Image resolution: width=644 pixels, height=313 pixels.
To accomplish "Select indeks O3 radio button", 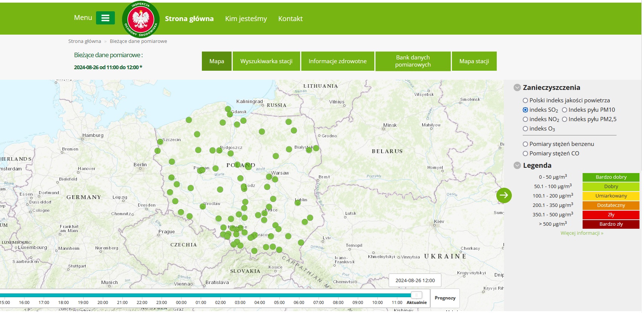I will [x=525, y=129].
